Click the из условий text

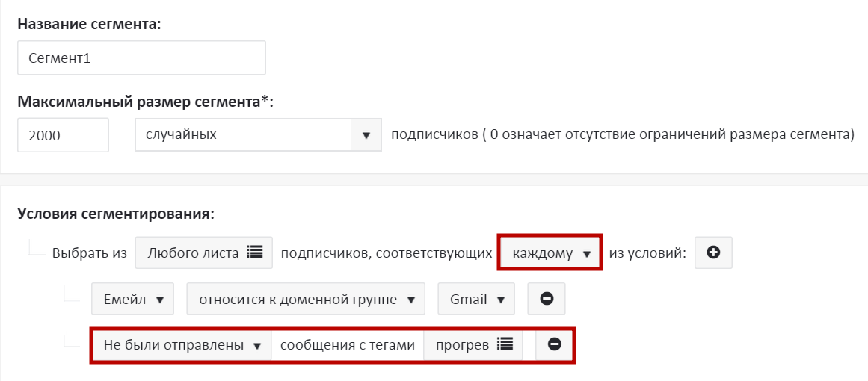(647, 253)
